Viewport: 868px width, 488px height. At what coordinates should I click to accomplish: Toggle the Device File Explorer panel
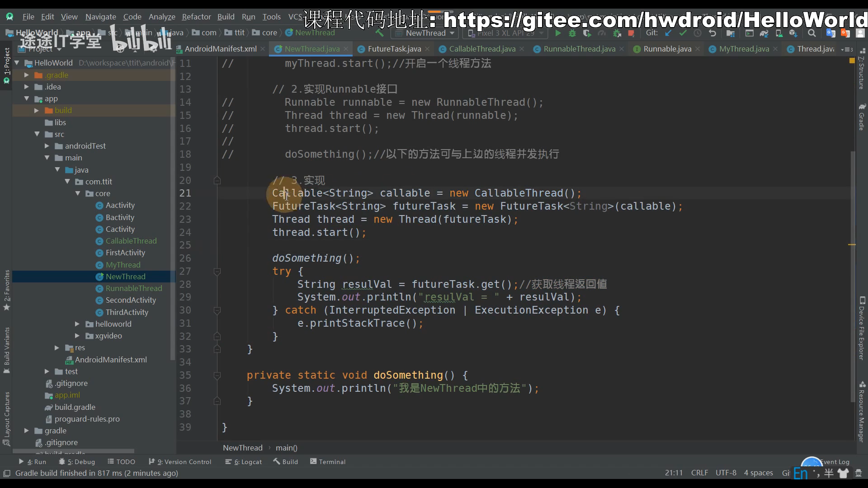click(x=862, y=328)
